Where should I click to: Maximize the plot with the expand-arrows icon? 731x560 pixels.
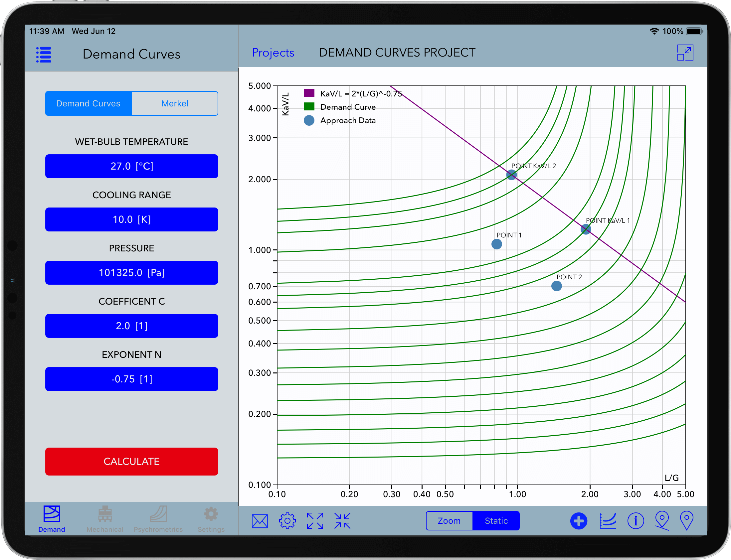point(314,521)
